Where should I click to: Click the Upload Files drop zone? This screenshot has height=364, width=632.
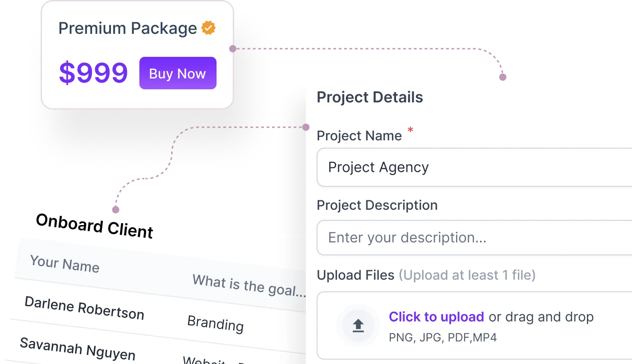click(474, 325)
